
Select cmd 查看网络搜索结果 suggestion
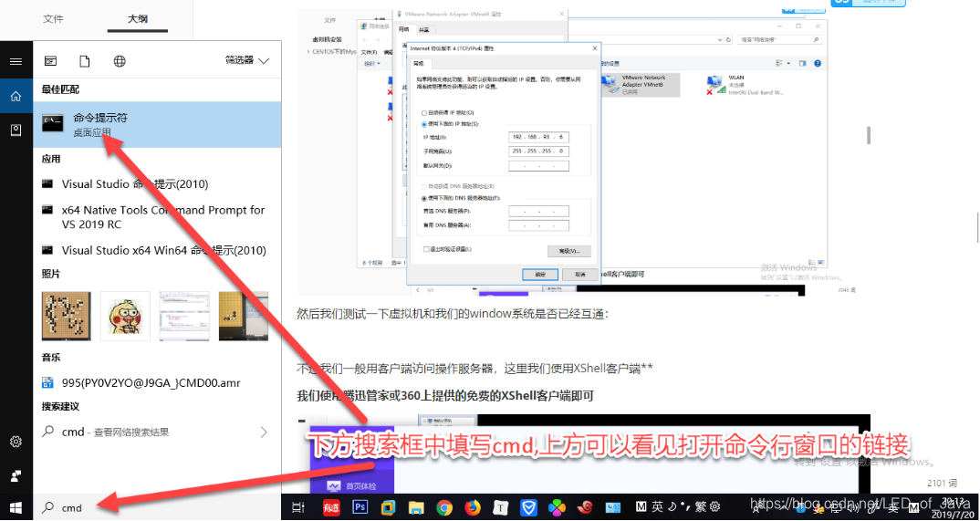click(x=157, y=432)
